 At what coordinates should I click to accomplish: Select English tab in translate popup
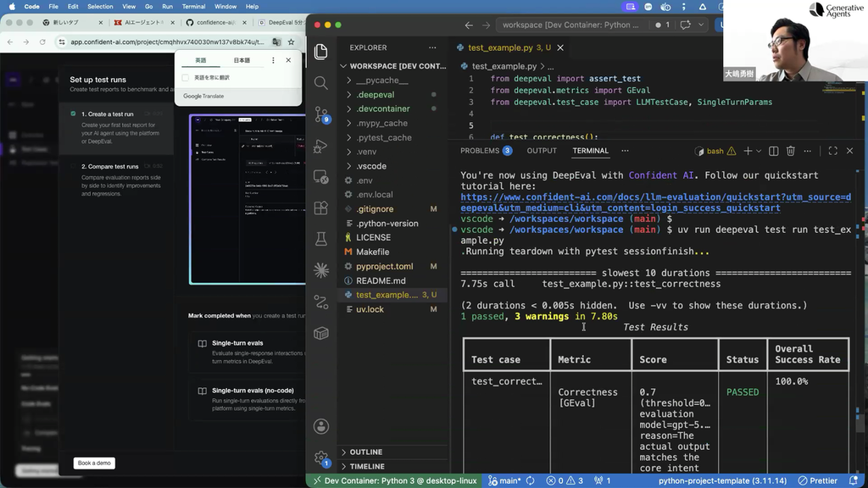click(x=200, y=60)
